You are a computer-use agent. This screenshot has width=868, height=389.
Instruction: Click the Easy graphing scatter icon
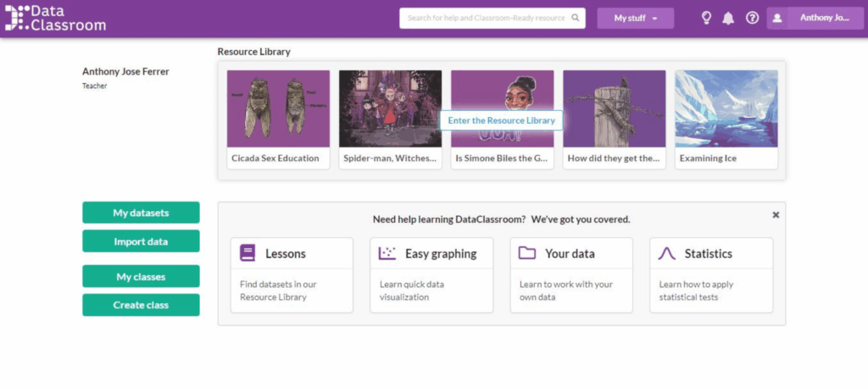click(387, 253)
